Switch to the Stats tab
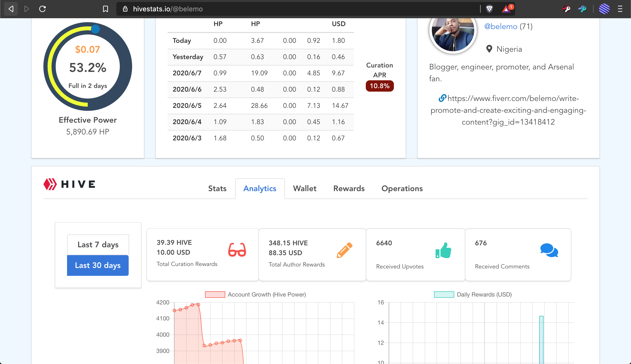Viewport: 631px width, 364px height. (x=217, y=188)
